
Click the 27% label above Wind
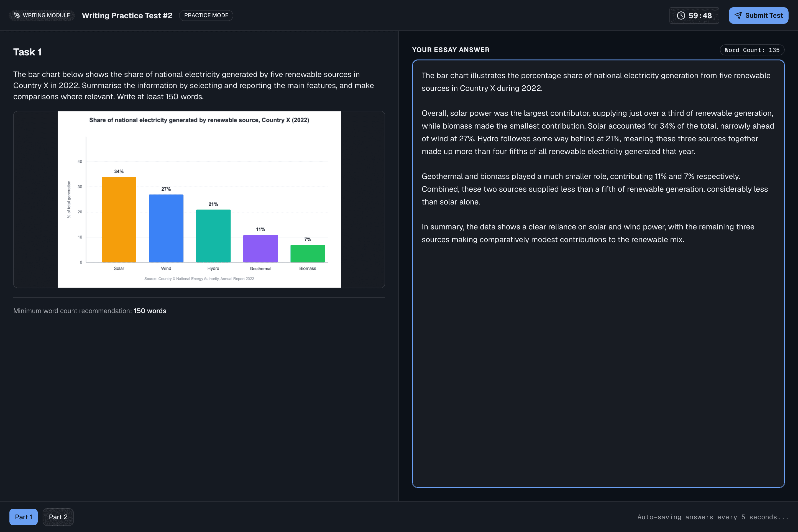pos(166,189)
